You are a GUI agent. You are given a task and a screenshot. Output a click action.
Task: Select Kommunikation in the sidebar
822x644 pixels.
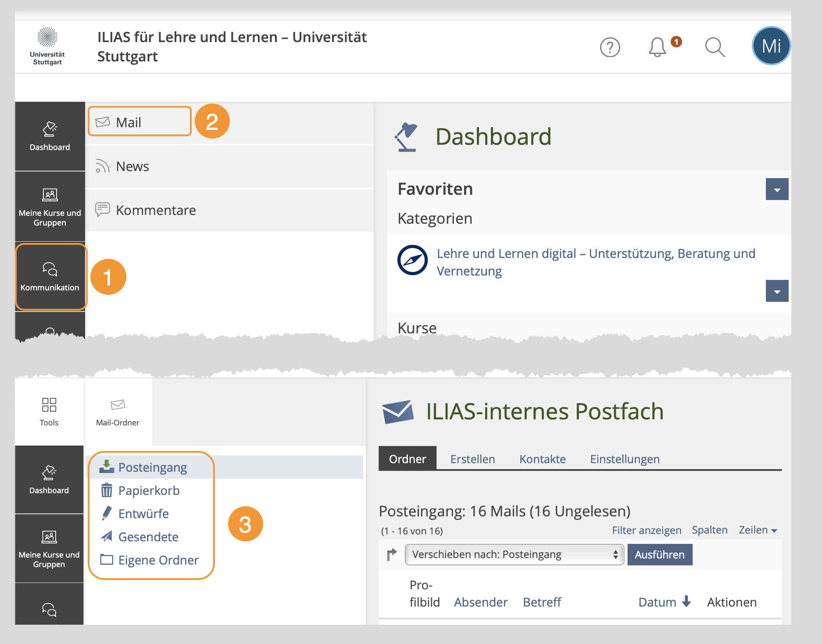pyautogui.click(x=50, y=277)
